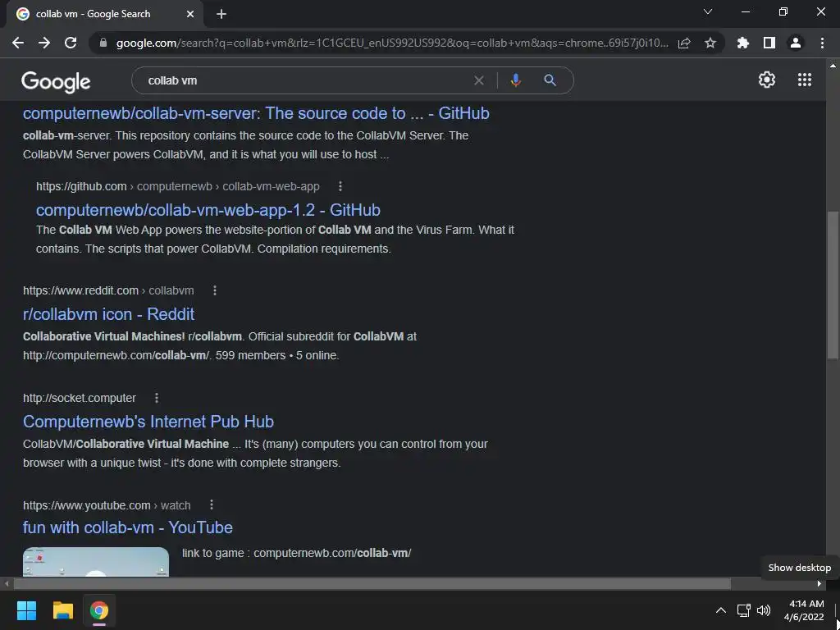Click the reddit.com collabvm breadcrumb
The width and height of the screenshot is (840, 630).
tap(108, 290)
